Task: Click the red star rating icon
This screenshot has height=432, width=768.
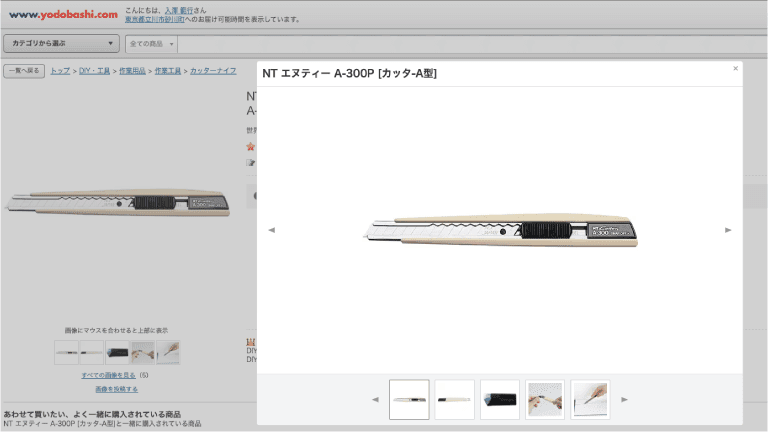Action: [251, 147]
